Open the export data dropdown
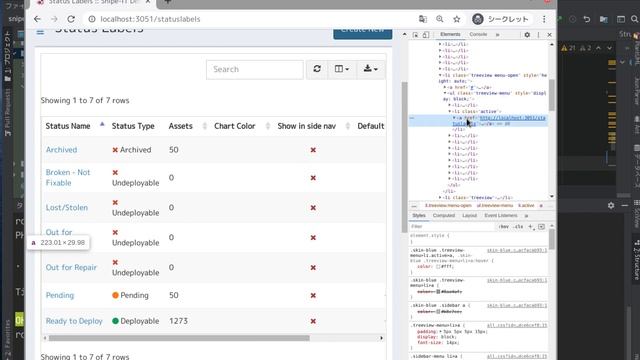The image size is (640, 360). 370,69
